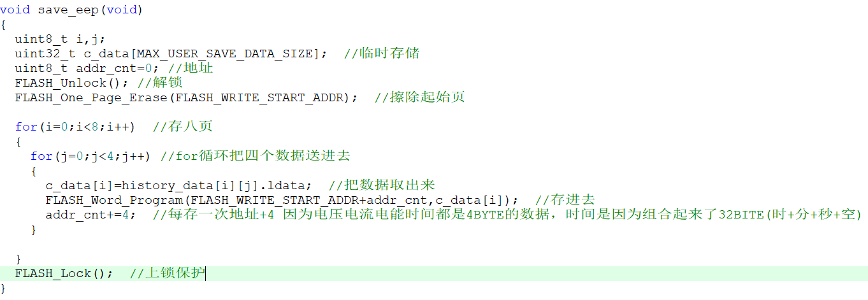Click FLASH_WRITE_START_ADDR in the erase call
This screenshot has height=300, width=868.
259,97
